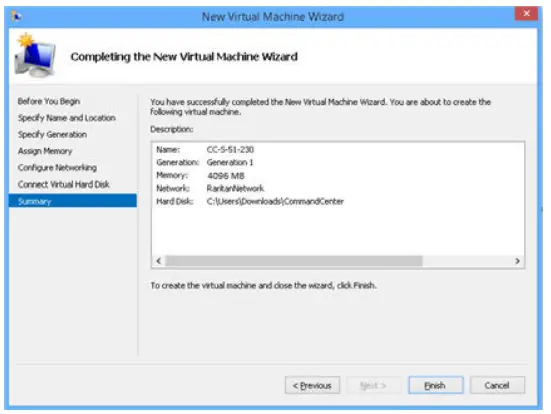Click the horizontal scrollbar thumb
Image resolution: width=551 pixels, height=414 pixels.
tap(294, 261)
